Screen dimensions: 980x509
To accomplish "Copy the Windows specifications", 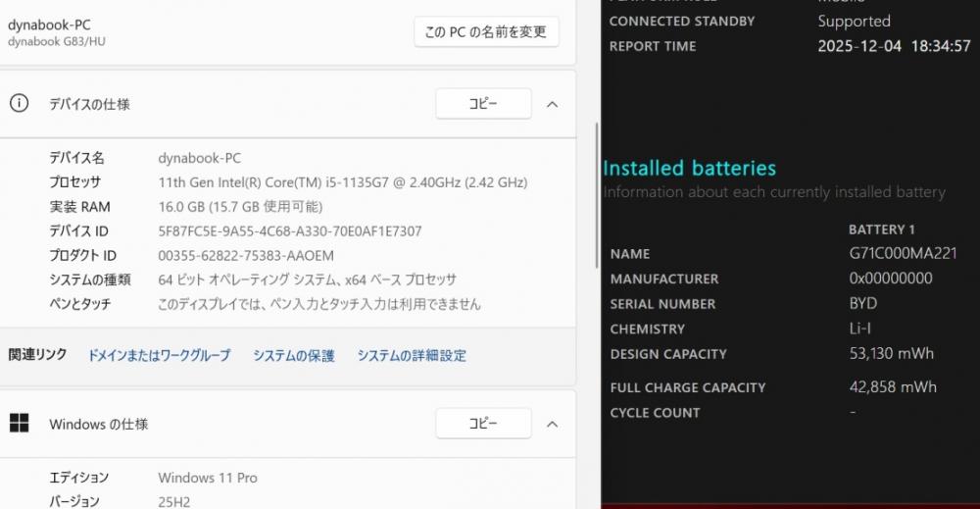I will (x=483, y=424).
